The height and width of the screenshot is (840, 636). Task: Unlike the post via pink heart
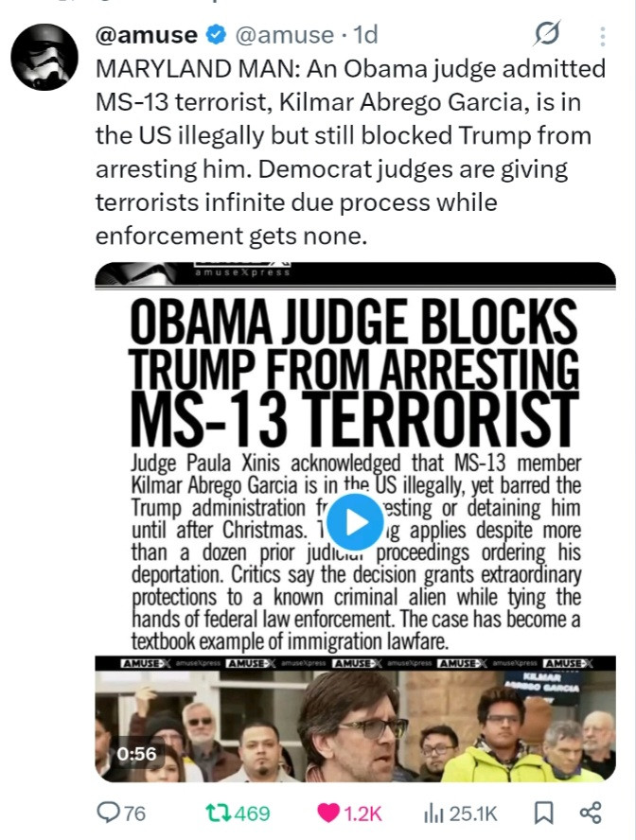point(327,814)
